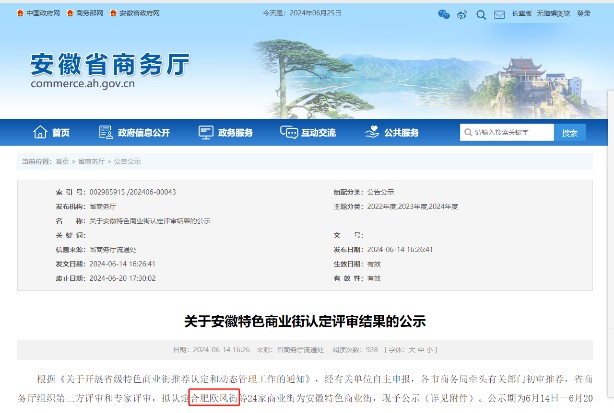Click the 搜索 search button
Viewport: 614px width, 413px height.
tap(568, 133)
